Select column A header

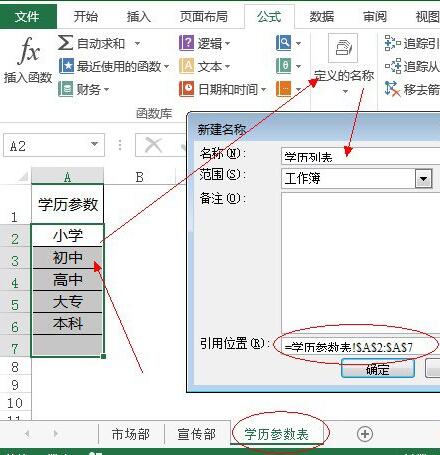point(67,176)
